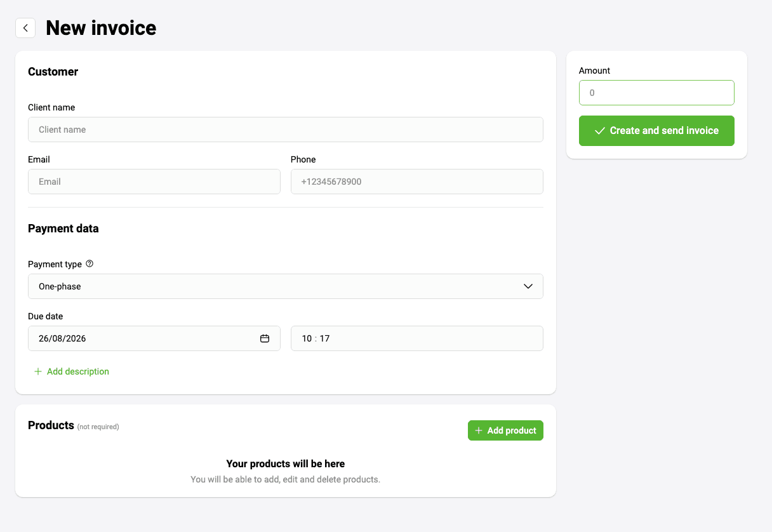Select the minutes value 17 in time field
This screenshot has height=532, width=772.
(324, 338)
